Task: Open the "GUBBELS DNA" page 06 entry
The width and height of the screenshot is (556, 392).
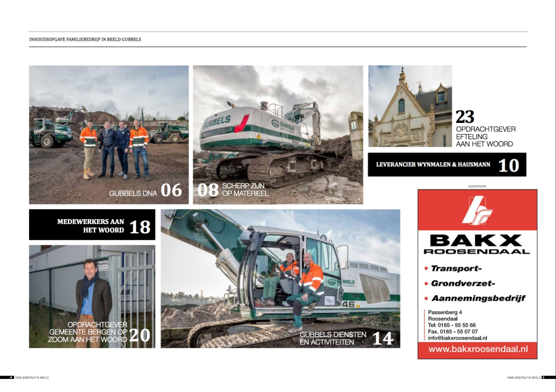Action: pyautogui.click(x=145, y=191)
